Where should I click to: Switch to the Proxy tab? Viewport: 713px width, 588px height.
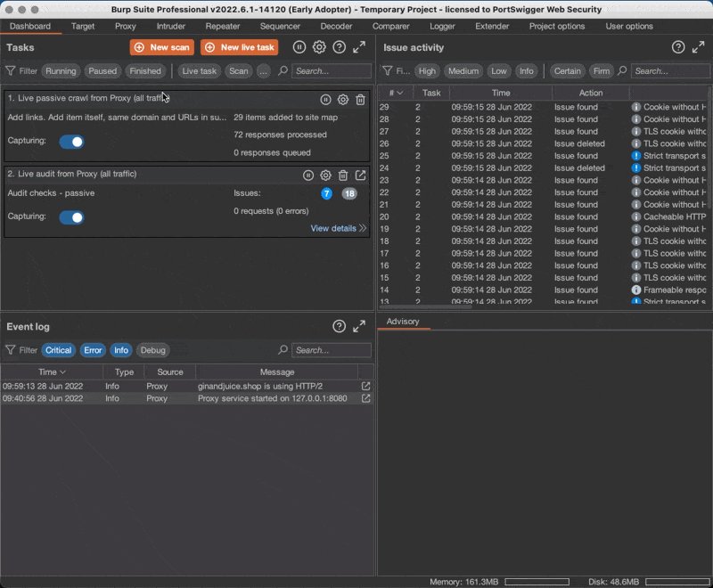tap(125, 27)
